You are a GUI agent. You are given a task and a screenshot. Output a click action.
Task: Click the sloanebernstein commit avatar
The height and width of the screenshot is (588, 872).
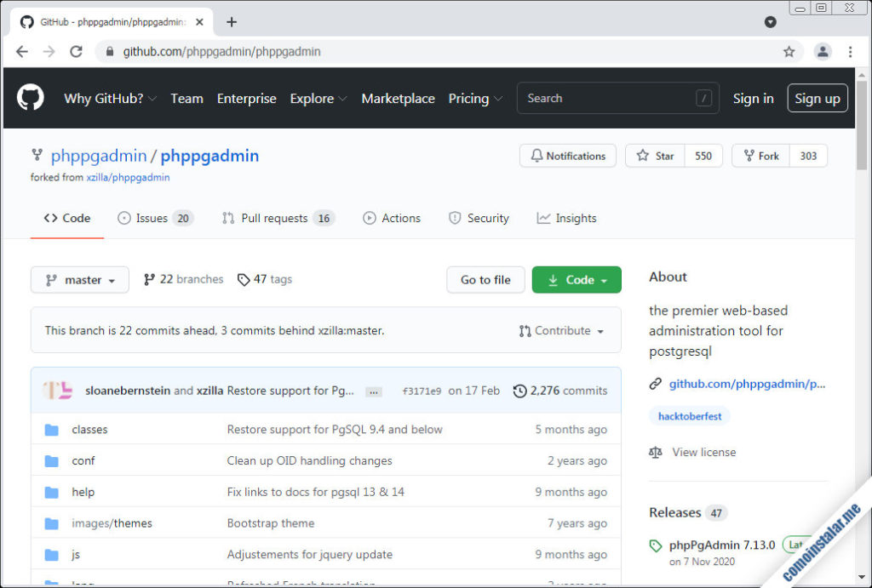click(x=58, y=390)
